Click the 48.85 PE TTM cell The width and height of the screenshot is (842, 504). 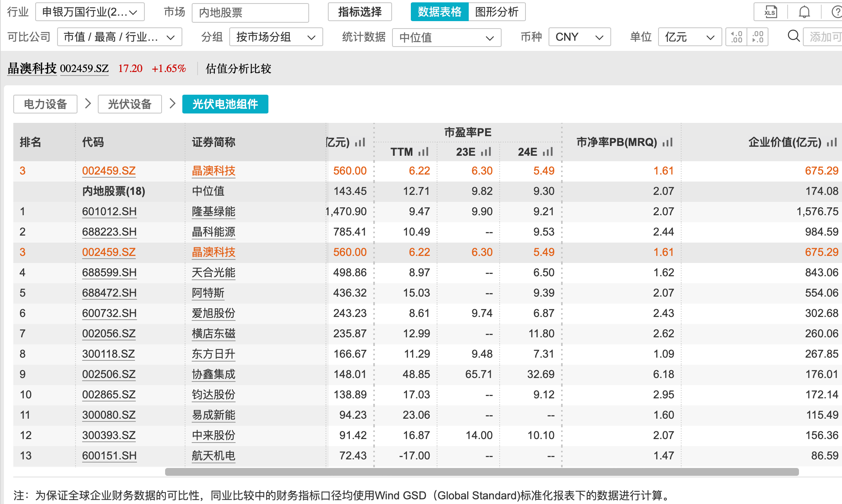point(416,374)
